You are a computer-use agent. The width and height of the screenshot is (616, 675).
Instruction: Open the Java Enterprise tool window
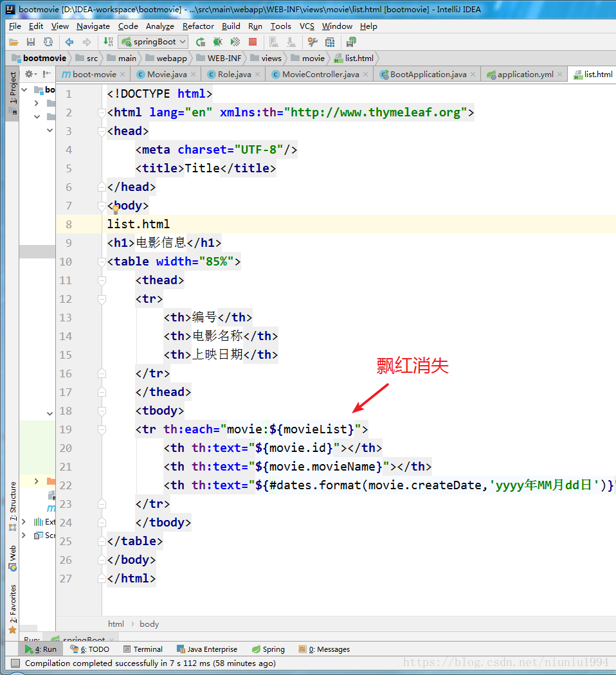coord(207,649)
